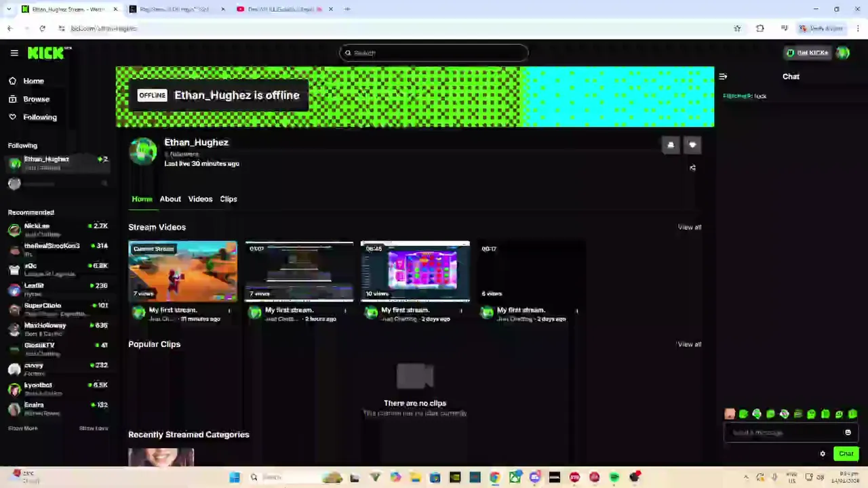Switch to the Clips tab
The width and height of the screenshot is (868, 488).
tap(229, 199)
